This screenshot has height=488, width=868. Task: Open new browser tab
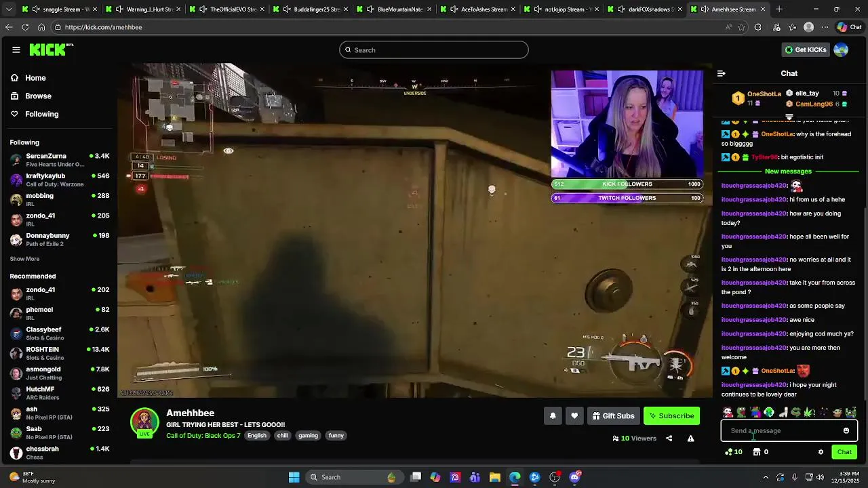coord(779,9)
